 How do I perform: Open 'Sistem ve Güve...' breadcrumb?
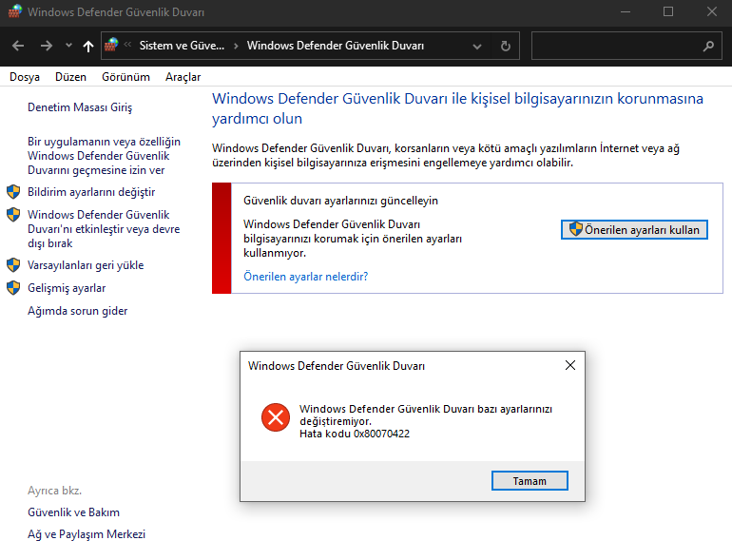[x=182, y=46]
